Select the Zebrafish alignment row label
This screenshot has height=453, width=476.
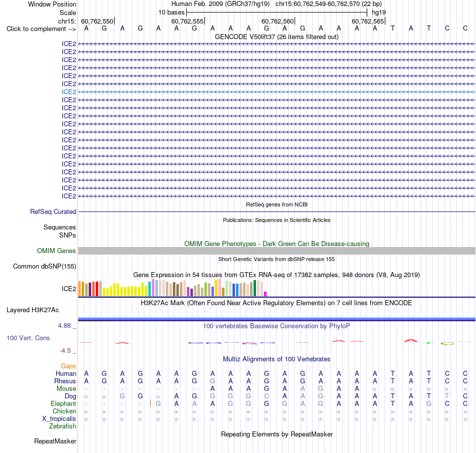point(63,426)
